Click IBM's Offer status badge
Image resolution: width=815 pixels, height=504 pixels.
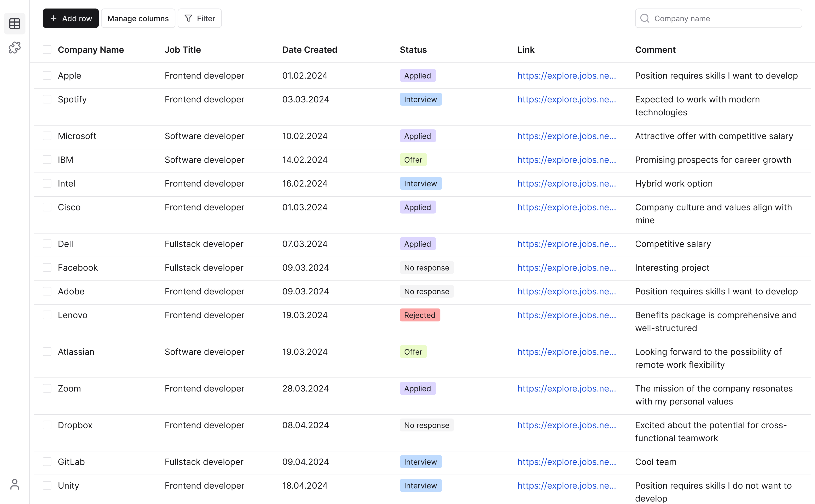pos(413,160)
